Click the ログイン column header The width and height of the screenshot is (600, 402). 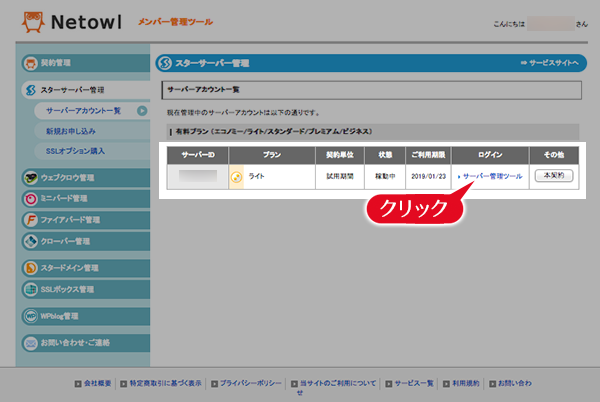click(x=490, y=155)
